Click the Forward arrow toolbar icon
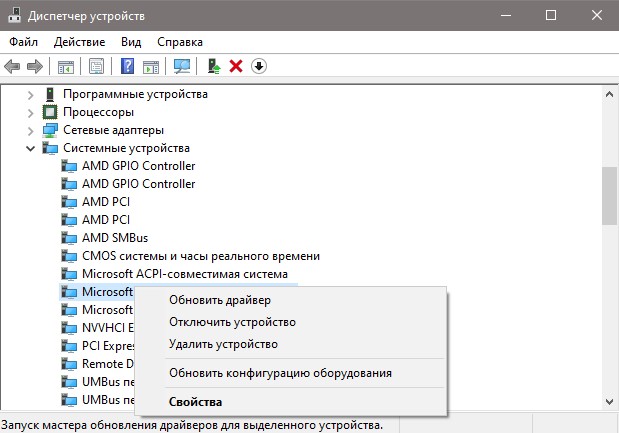The image size is (619, 433). pos(35,66)
